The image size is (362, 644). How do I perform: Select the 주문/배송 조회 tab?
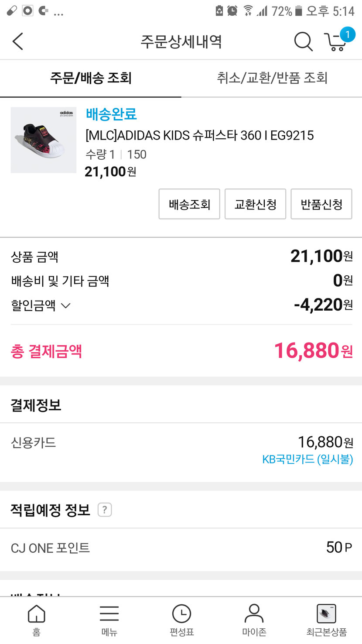[91, 78]
